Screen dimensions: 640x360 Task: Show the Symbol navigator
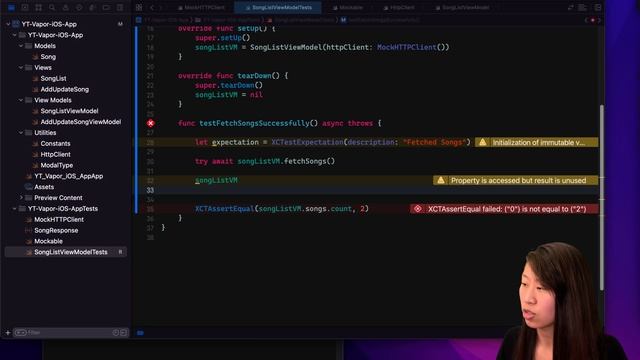click(38, 7)
